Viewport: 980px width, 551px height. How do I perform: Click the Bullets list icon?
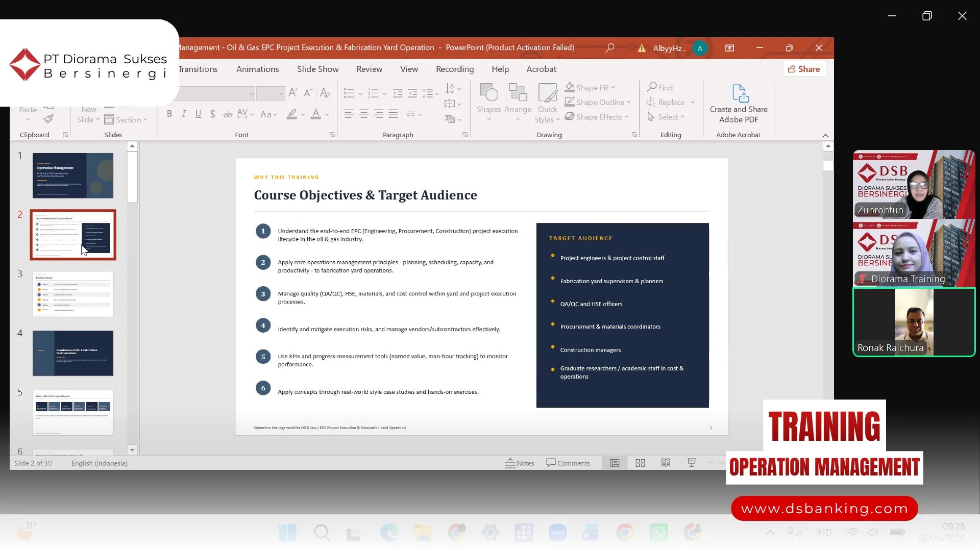pos(349,93)
